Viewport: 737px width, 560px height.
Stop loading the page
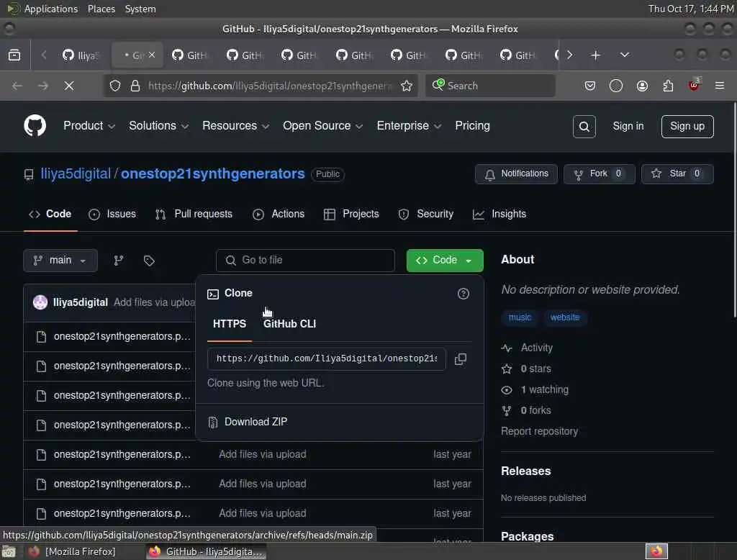pos(68,86)
